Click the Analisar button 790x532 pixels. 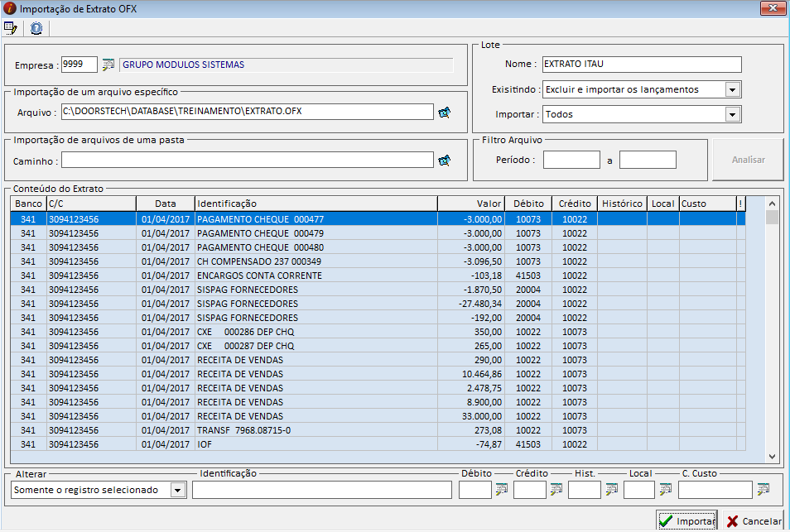748,160
